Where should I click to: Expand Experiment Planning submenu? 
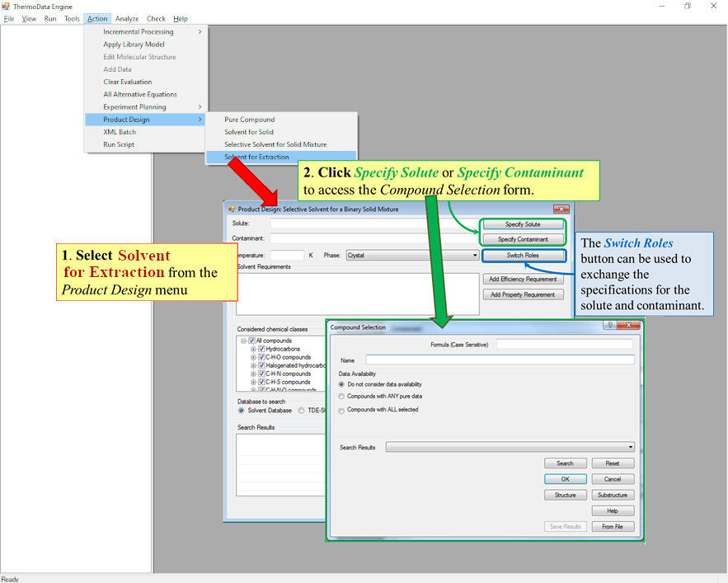pyautogui.click(x=146, y=107)
